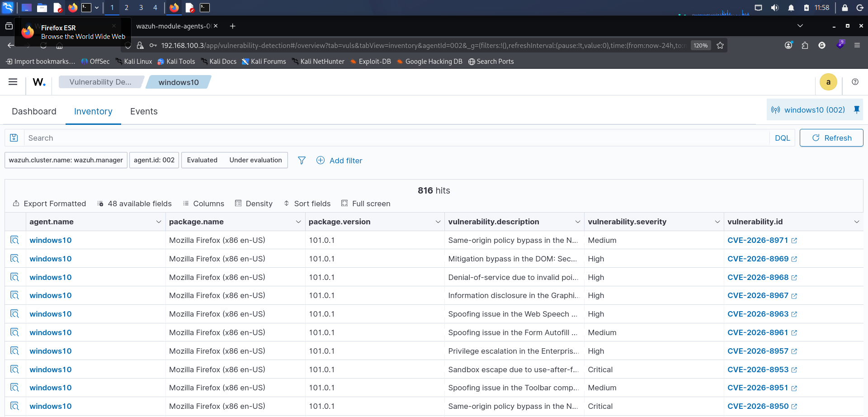Inspect document details for CVE-2026-8953 row
Screen dimensions: 868x417
14,370
